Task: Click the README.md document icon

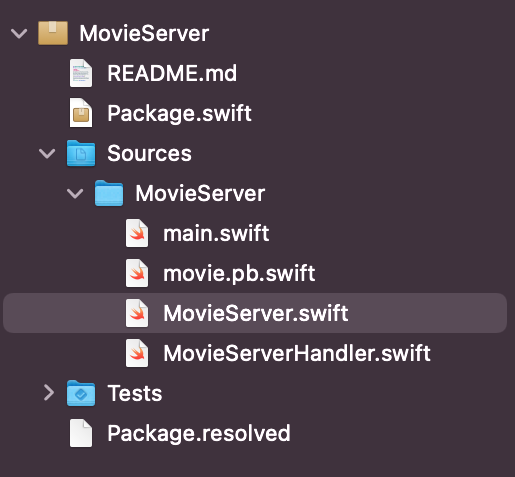Action: click(x=81, y=73)
